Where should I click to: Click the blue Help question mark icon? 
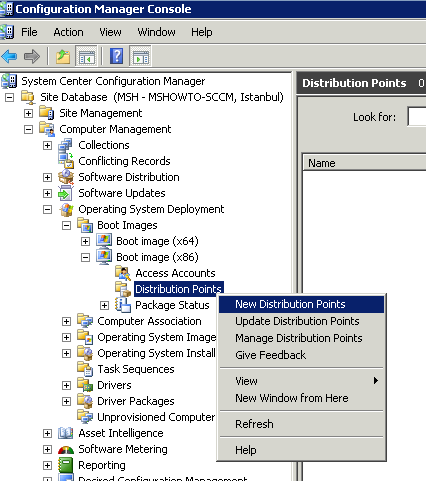(117, 56)
